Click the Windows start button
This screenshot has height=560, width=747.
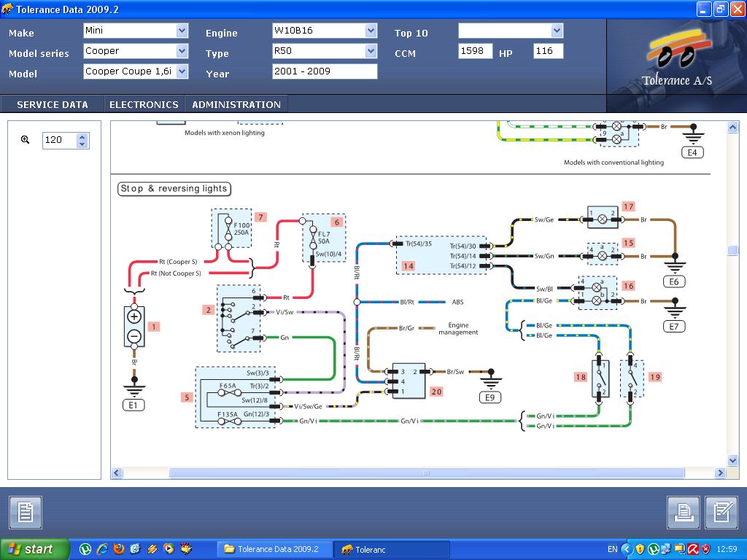(x=34, y=549)
